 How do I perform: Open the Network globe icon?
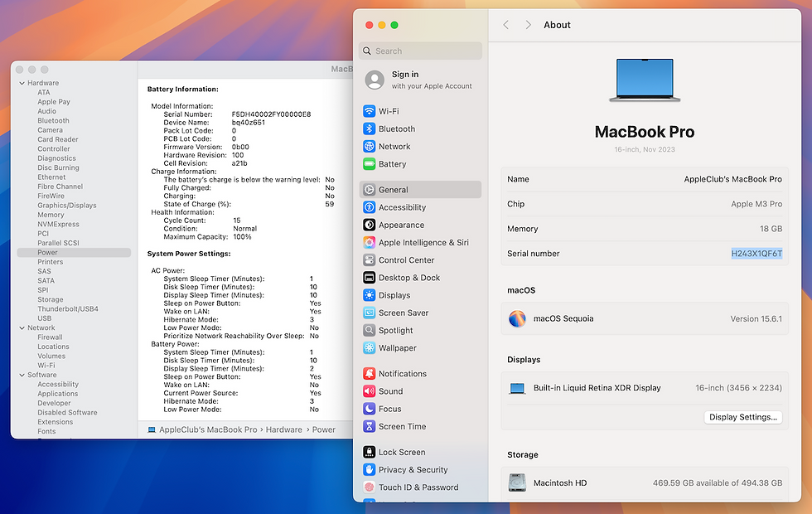(x=369, y=146)
